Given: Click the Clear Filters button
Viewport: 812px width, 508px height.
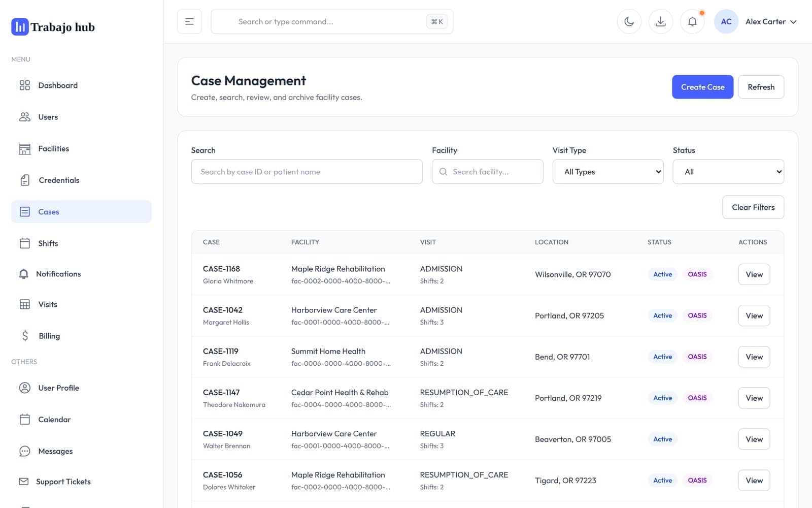Looking at the screenshot, I should pyautogui.click(x=753, y=207).
